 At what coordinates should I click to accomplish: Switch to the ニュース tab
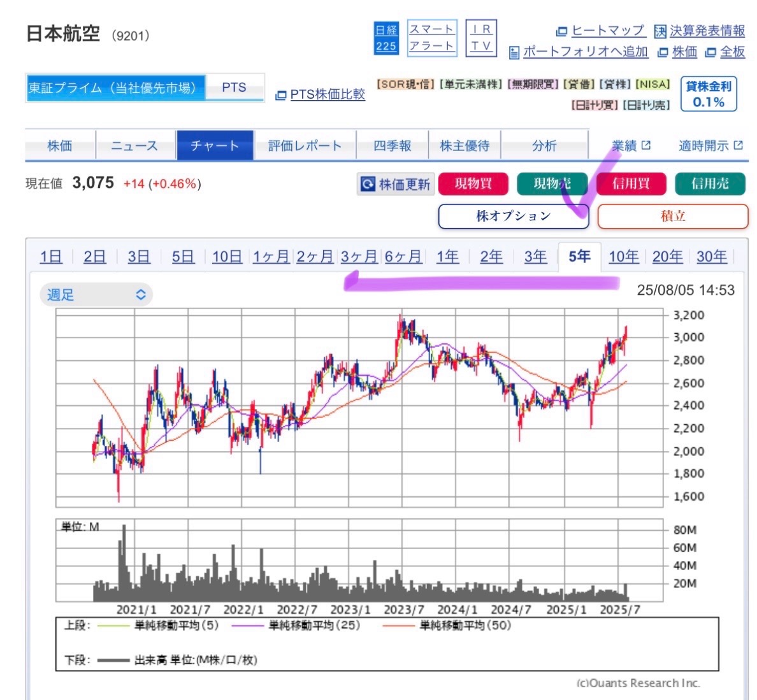[x=134, y=145]
